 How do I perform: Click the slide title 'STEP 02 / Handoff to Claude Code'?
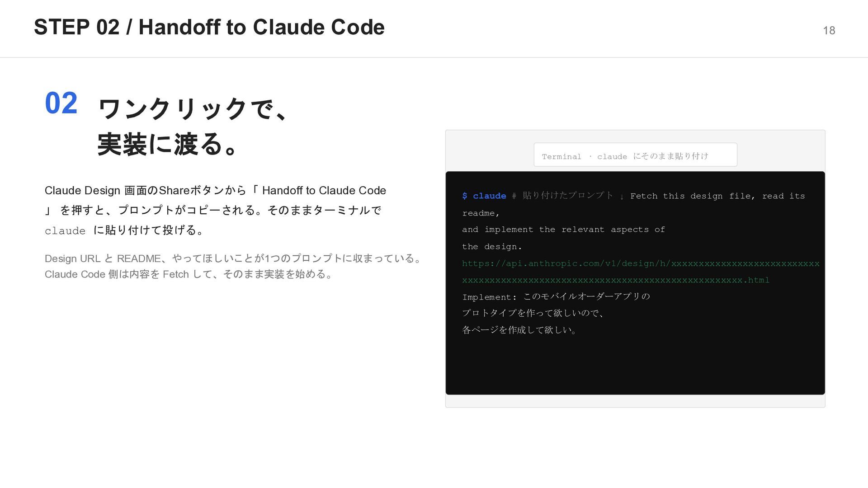pyautogui.click(x=209, y=27)
